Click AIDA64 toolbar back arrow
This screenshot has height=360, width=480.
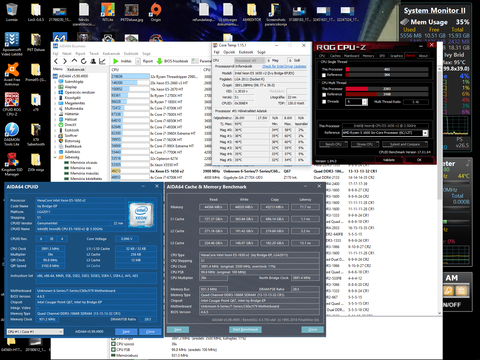coord(56,61)
